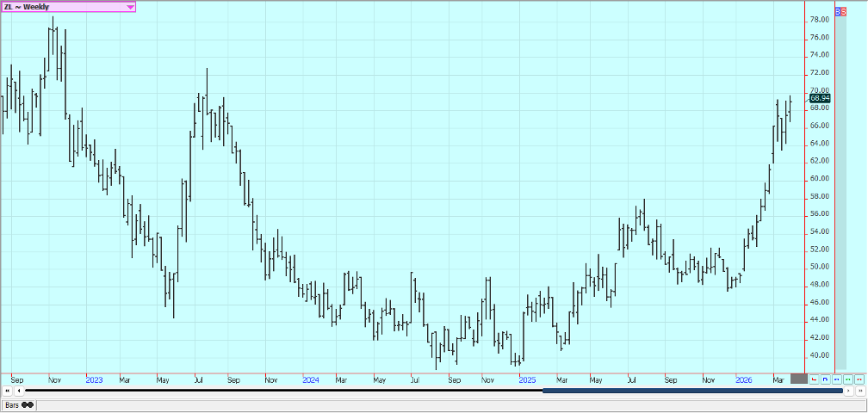Viewport: 868px width, 413px height.
Task: Jump to latest data with double-right arrow
Action: tap(860, 391)
